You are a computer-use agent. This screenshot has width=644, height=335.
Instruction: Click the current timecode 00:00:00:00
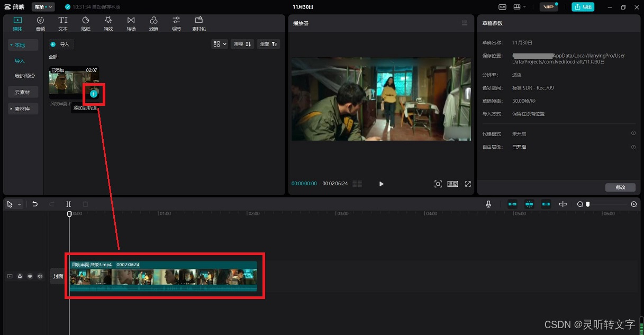coord(304,184)
